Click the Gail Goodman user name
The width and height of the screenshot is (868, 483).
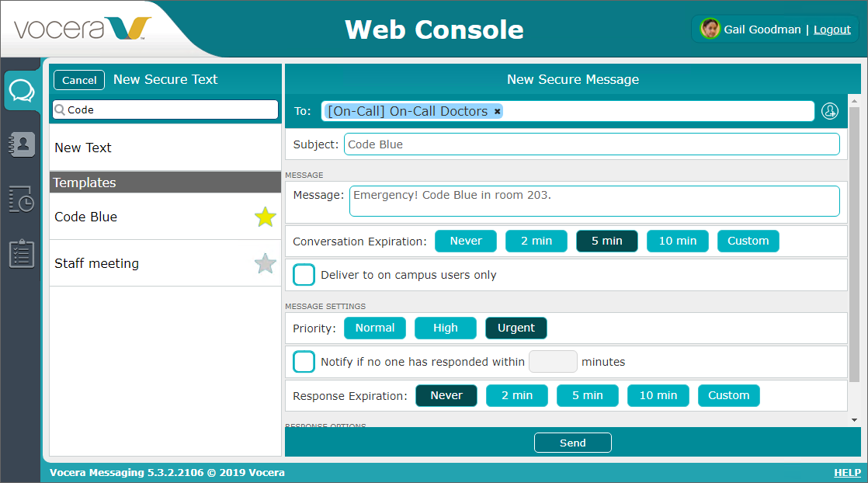[762, 30]
